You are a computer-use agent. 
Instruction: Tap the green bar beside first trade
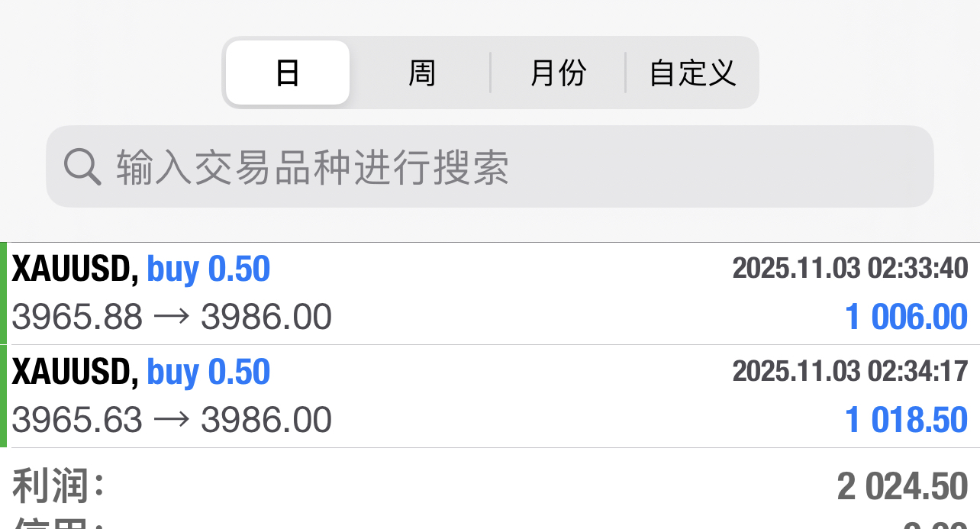coord(3,293)
